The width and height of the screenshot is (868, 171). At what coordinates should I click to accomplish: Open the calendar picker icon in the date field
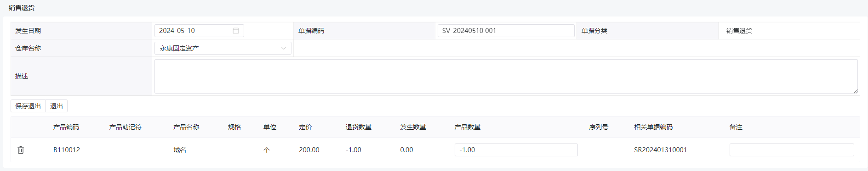tap(236, 31)
